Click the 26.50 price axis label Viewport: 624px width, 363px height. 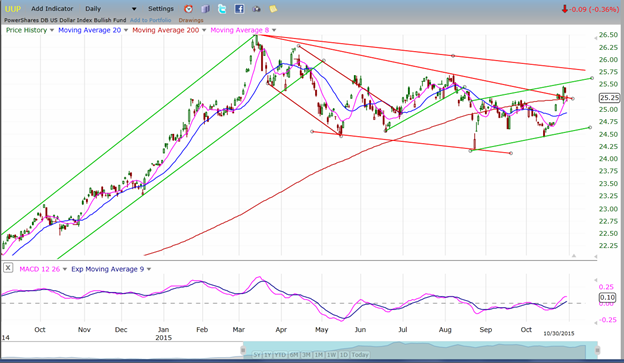pos(608,35)
